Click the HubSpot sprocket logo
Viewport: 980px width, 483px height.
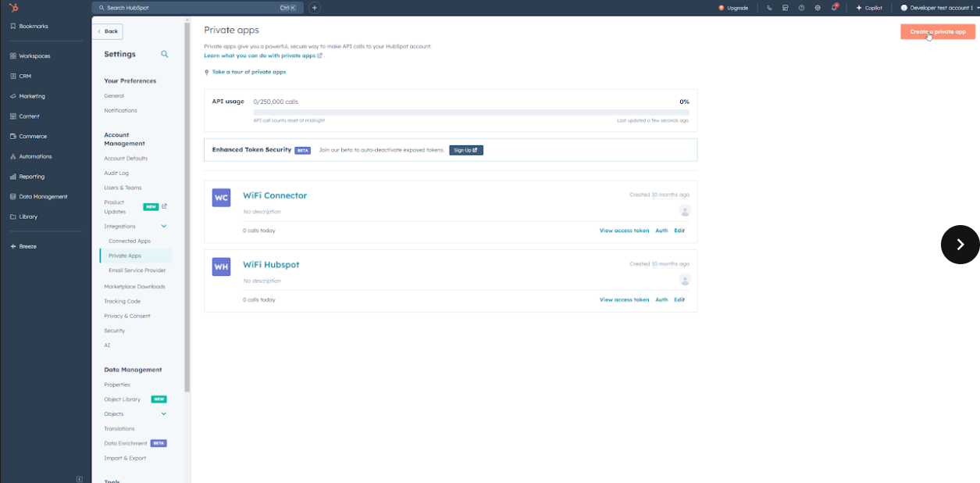[x=14, y=8]
